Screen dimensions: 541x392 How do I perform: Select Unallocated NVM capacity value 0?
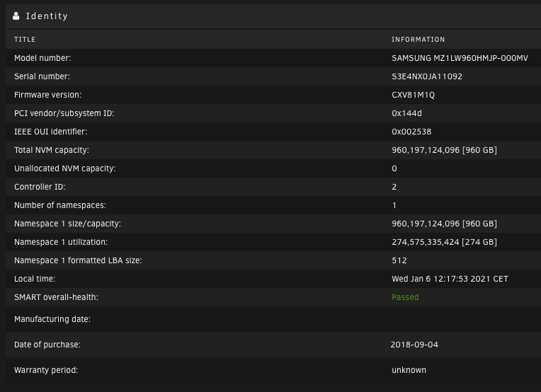click(394, 168)
